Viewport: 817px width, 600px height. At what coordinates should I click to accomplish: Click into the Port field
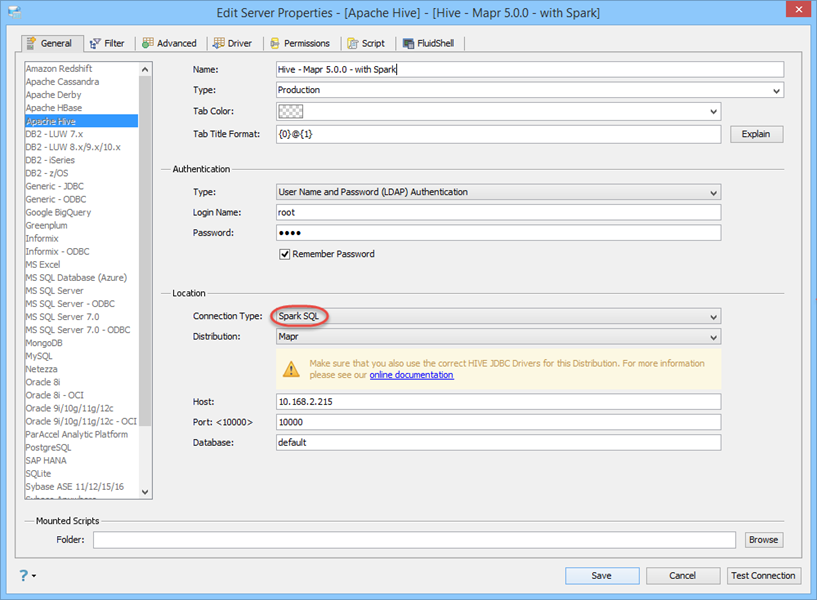[x=498, y=422]
